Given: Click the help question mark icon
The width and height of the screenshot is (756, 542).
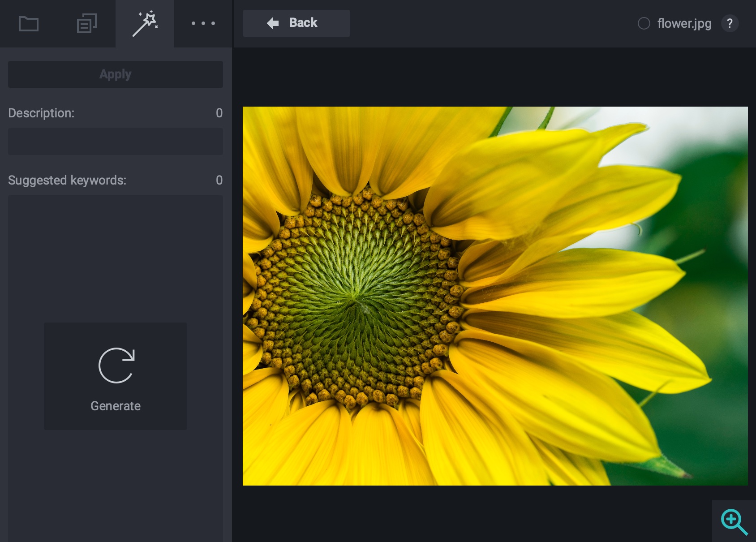Looking at the screenshot, I should (730, 23).
